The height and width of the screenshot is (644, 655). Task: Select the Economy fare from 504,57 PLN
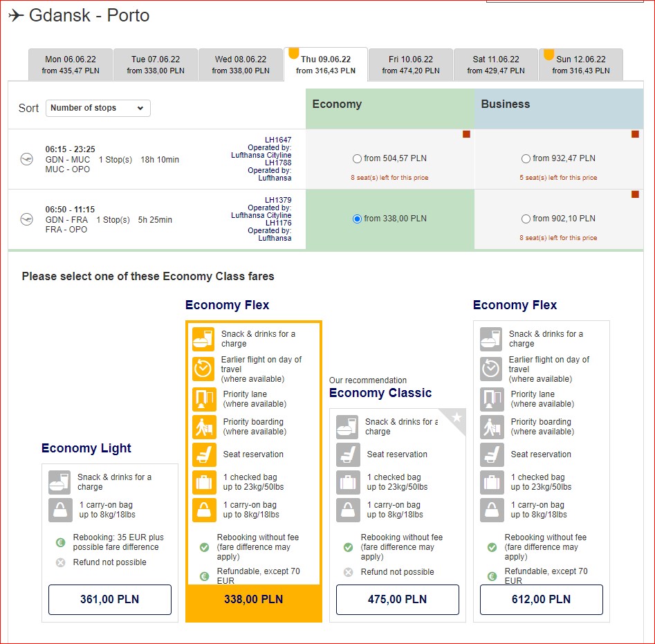pyautogui.click(x=357, y=158)
